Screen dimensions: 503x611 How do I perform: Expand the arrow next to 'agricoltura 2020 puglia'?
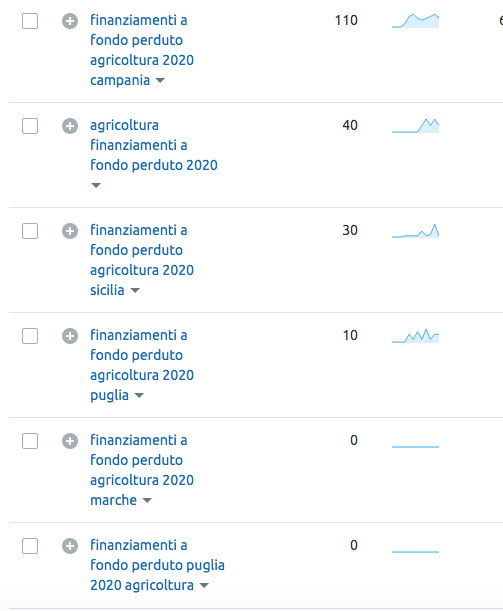click(139, 396)
